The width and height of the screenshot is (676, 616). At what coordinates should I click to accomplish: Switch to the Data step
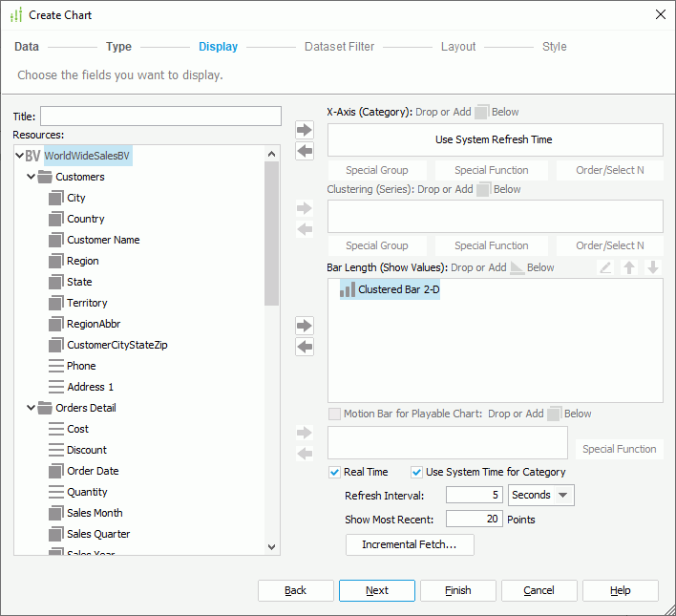[x=27, y=47]
